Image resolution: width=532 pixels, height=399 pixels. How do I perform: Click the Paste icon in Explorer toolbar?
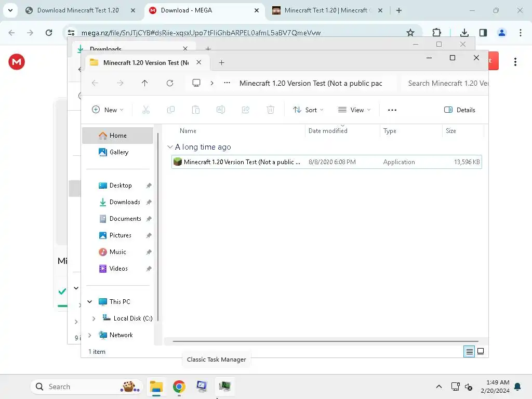click(x=196, y=110)
